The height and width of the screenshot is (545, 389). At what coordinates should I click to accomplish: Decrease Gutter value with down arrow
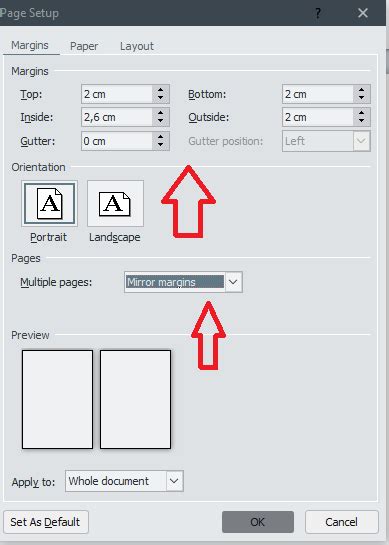point(160,145)
